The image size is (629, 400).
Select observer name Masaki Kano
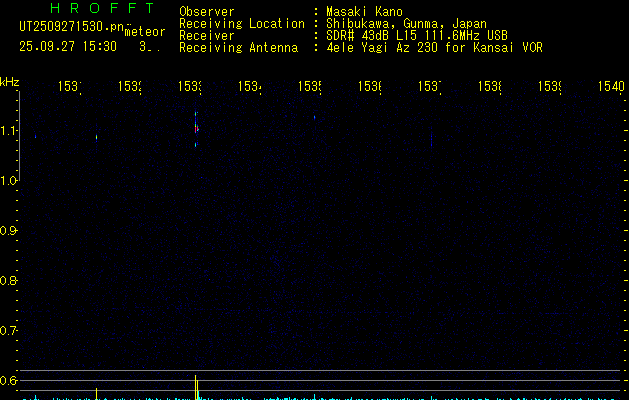click(364, 11)
